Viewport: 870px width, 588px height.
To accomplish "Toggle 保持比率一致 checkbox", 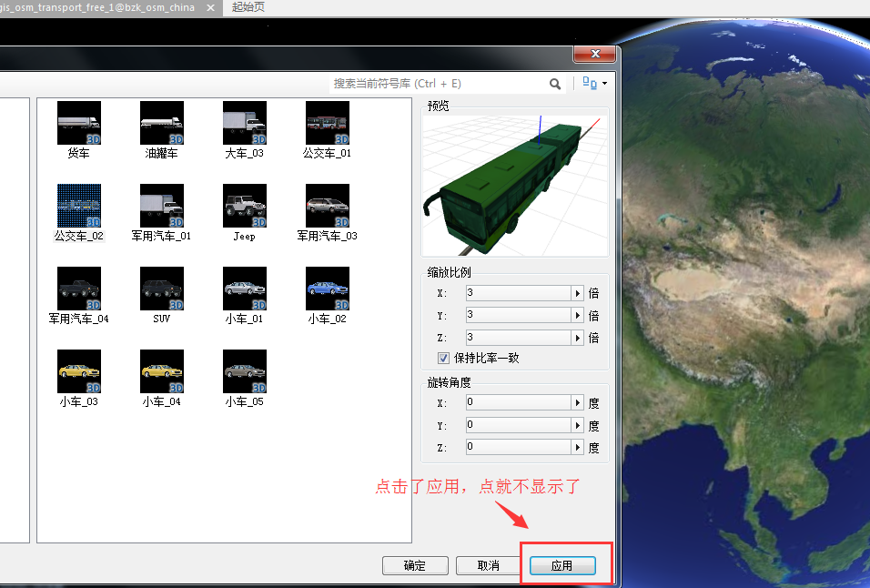I will 443,359.
